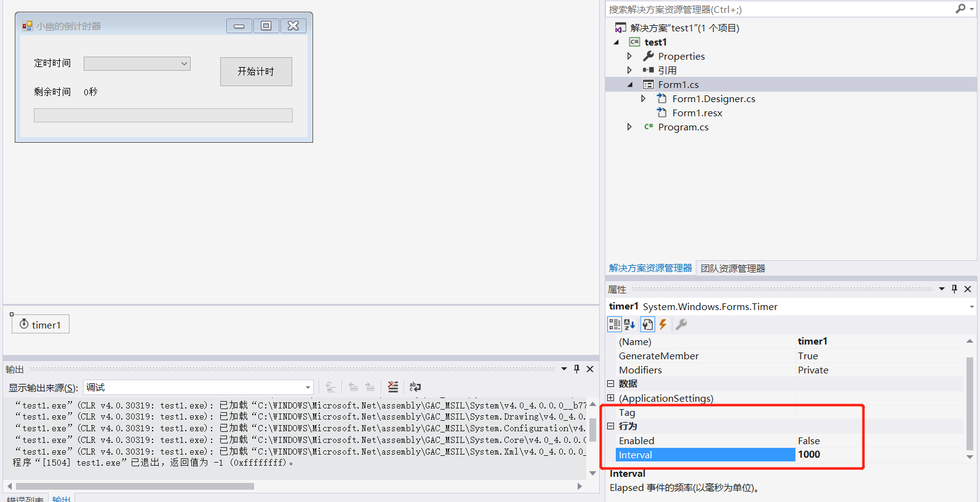980x502 pixels.
Task: Click the Properties page icon in Properties toolbar
Action: pyautogui.click(x=647, y=324)
